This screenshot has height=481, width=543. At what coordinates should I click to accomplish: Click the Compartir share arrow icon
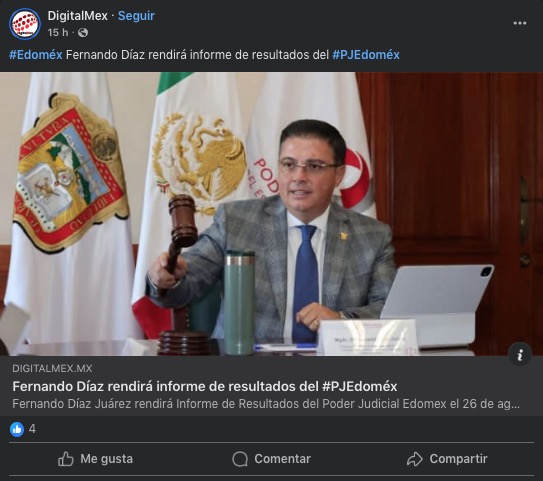[x=415, y=459]
